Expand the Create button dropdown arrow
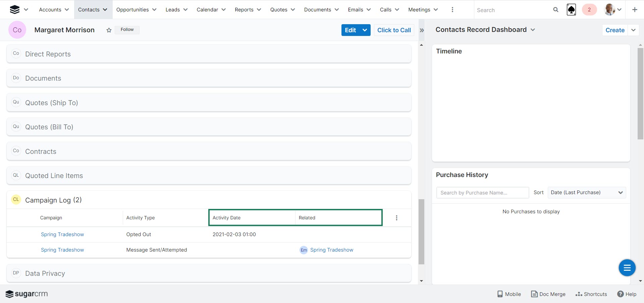 [x=633, y=30]
